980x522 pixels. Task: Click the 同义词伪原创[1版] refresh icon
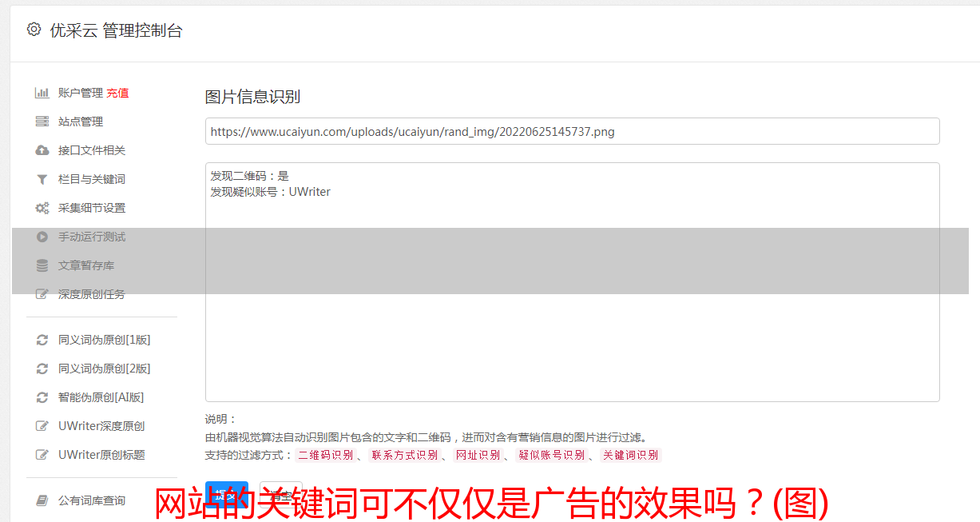click(42, 340)
